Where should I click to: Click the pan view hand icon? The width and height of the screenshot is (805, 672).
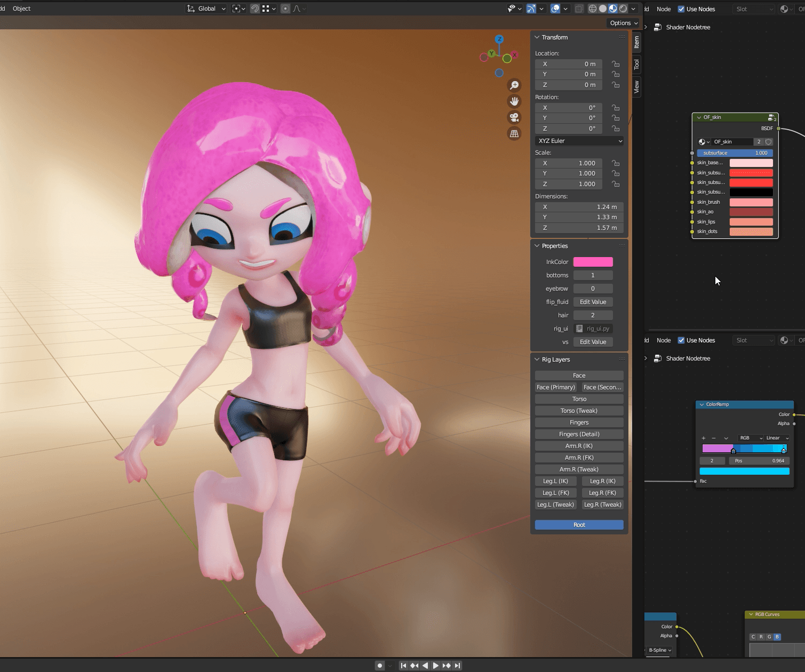click(514, 101)
